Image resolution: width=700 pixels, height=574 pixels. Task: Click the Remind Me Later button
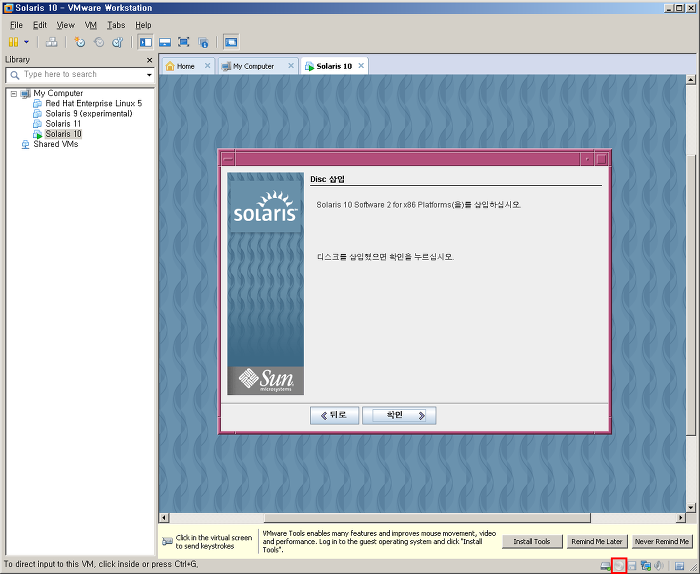597,541
